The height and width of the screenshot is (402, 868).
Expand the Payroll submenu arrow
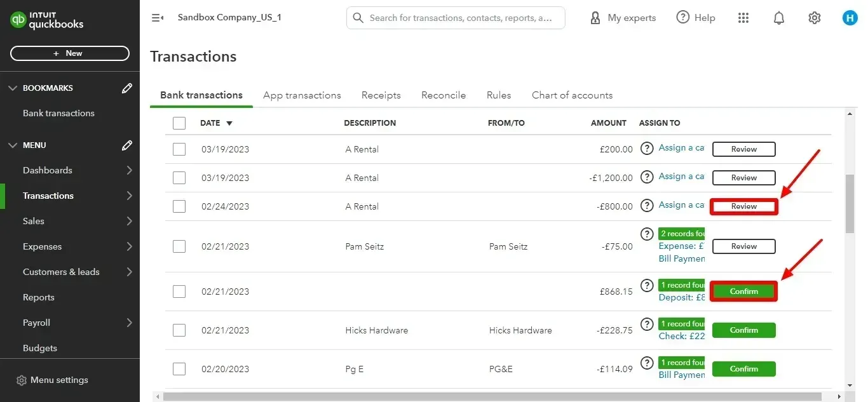tap(129, 323)
